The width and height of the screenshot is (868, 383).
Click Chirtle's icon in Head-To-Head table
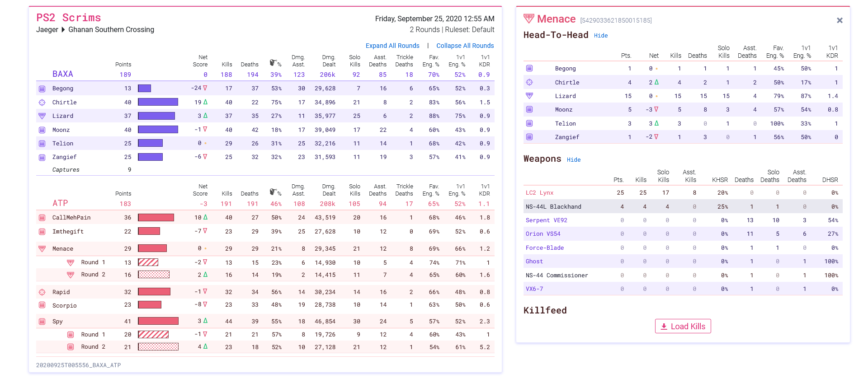pos(529,82)
